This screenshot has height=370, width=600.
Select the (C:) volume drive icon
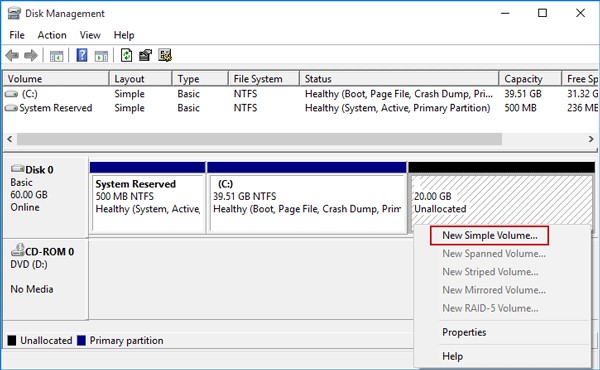[x=11, y=94]
